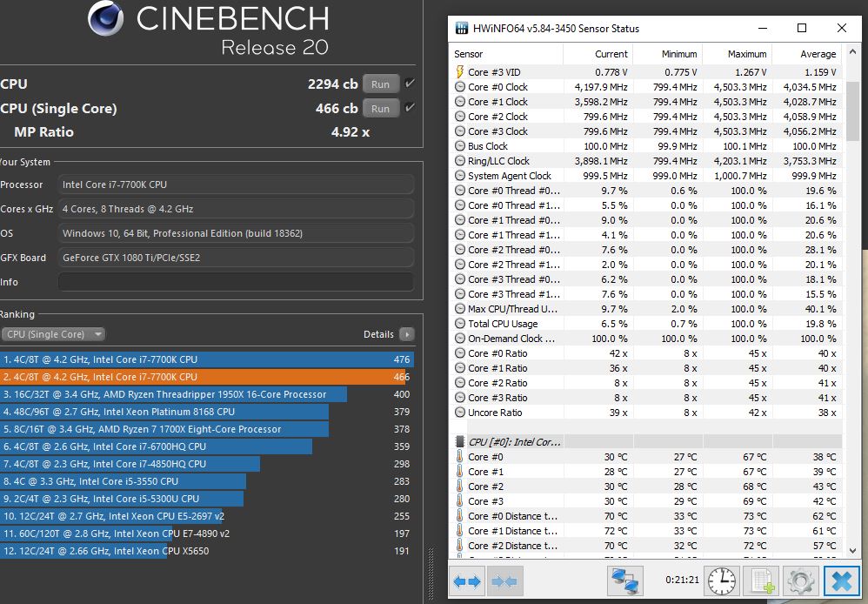Click HWiNFO scrollbar down arrow
This screenshot has width=868, height=604.
coord(853,550)
